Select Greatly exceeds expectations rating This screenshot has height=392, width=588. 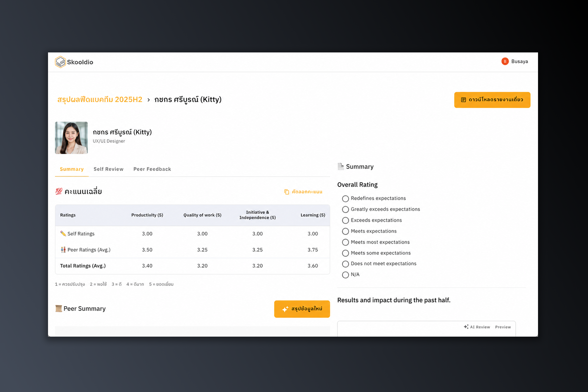coord(345,209)
